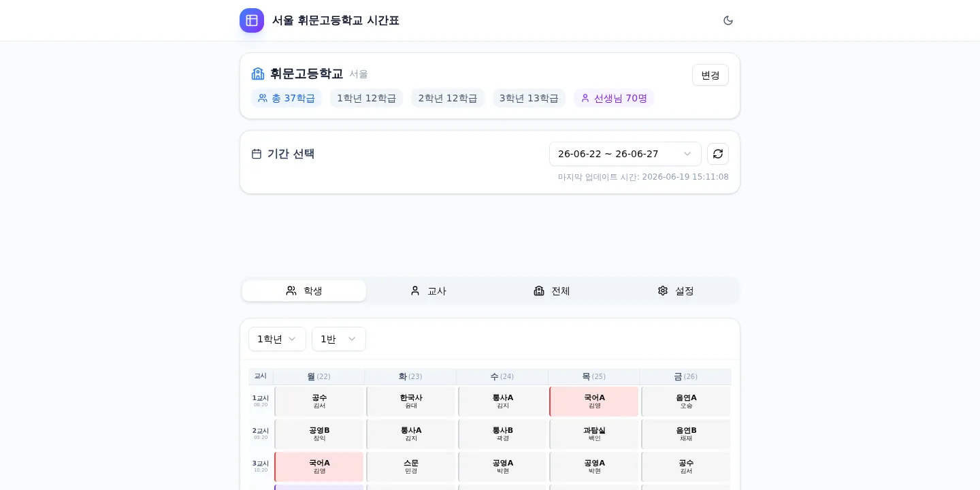
Task: Click the 스문 민경 cell
Action: tap(411, 467)
